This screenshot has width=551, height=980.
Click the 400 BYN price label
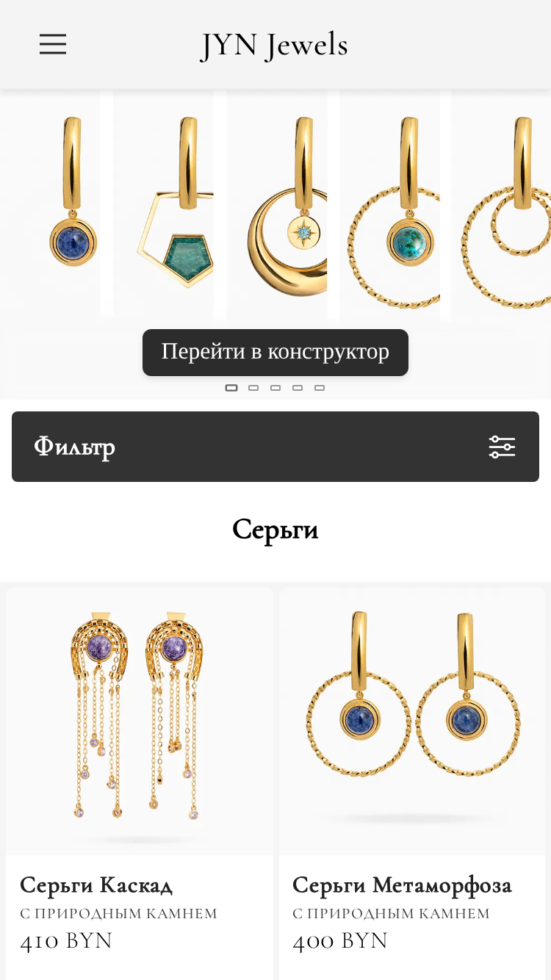[340, 941]
